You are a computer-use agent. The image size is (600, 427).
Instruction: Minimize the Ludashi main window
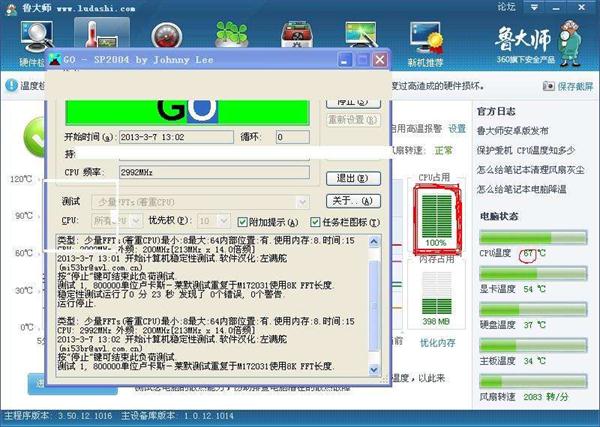click(x=556, y=7)
